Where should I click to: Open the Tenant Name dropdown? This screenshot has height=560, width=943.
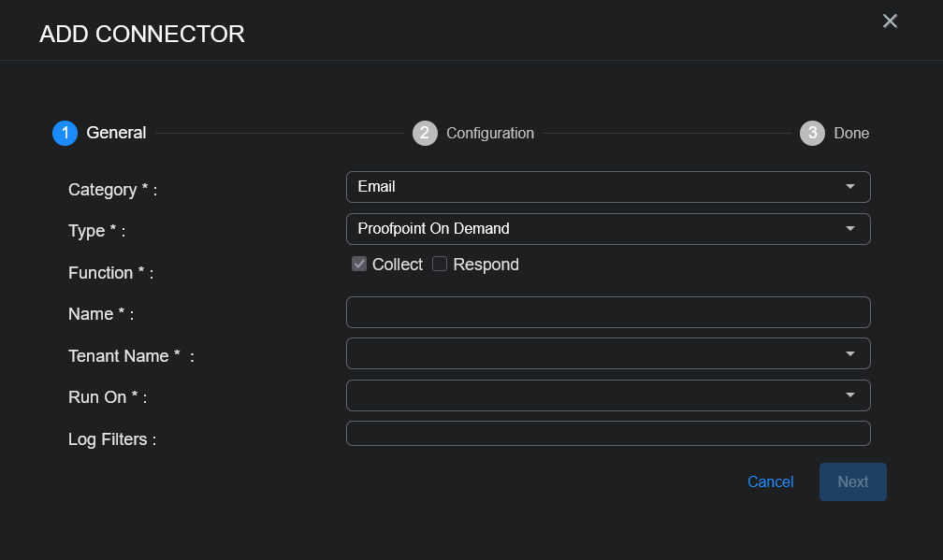coord(608,353)
